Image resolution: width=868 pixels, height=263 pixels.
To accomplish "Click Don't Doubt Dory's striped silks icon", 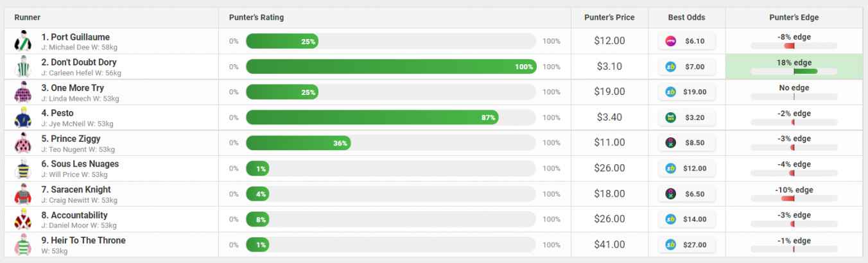I will click(x=22, y=67).
